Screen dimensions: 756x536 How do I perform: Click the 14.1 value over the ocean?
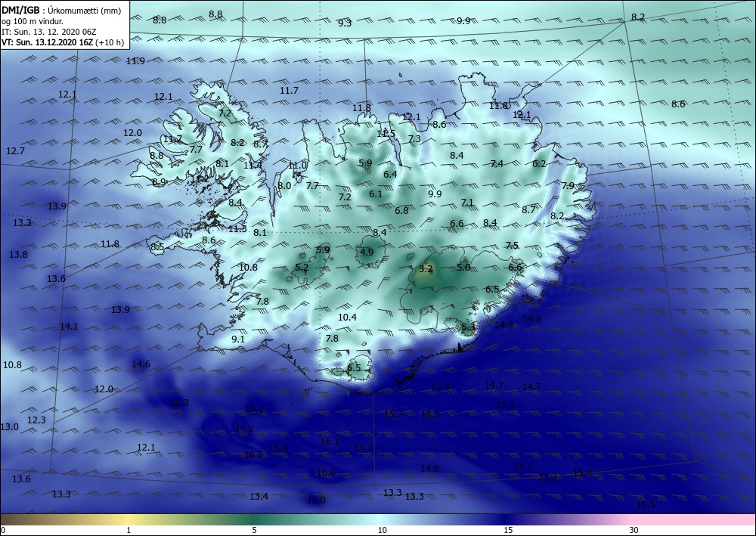69,327
